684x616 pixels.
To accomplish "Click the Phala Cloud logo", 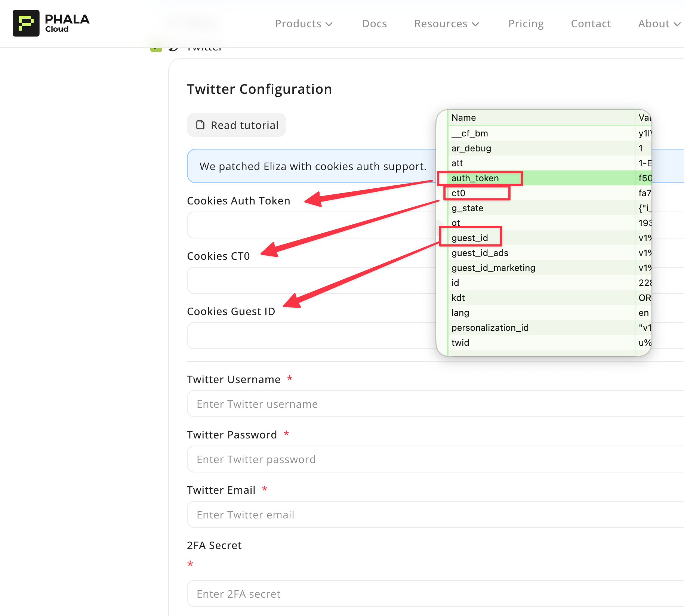I will (x=51, y=23).
